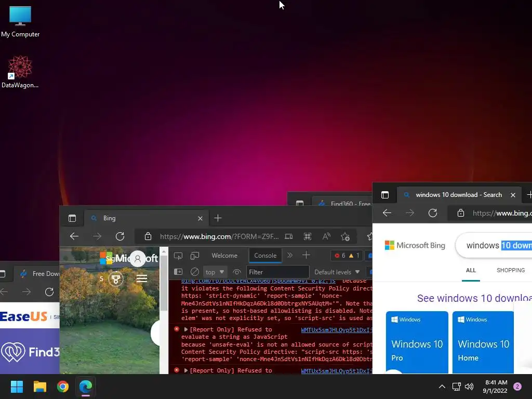The height and width of the screenshot is (399, 532).
Task: Switch to the DevTools Console tab
Action: [x=265, y=256]
